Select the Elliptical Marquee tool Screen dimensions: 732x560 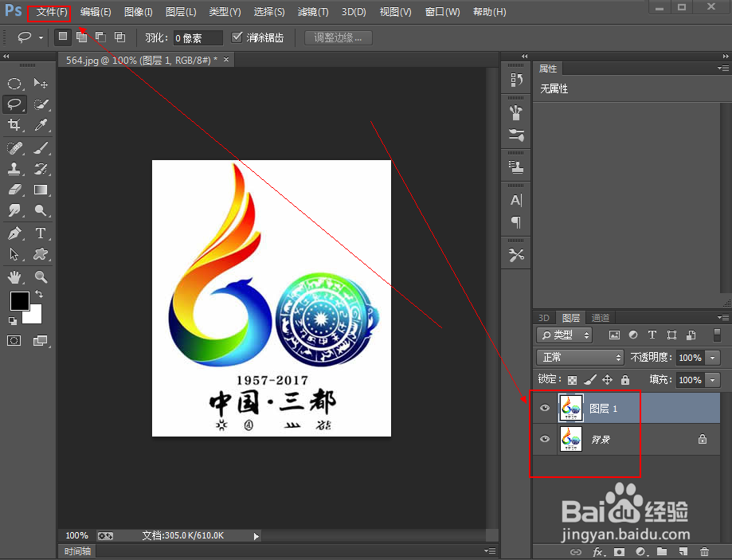click(14, 84)
